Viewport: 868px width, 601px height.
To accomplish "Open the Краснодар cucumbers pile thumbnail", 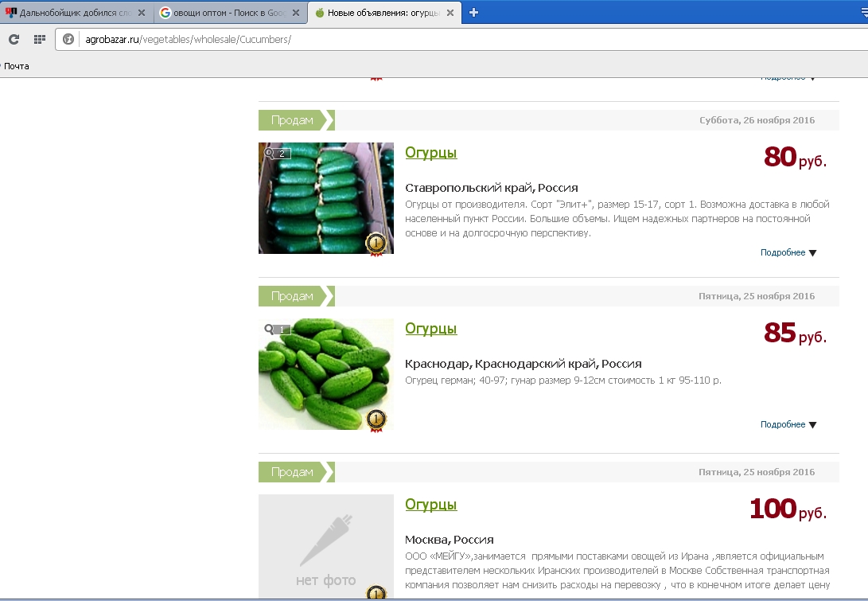I will (x=326, y=374).
